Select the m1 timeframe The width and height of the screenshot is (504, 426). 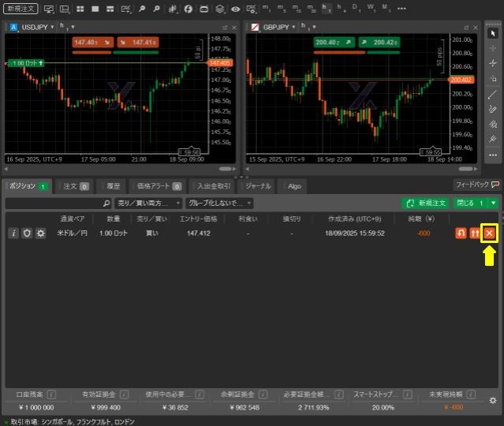[x=266, y=8]
